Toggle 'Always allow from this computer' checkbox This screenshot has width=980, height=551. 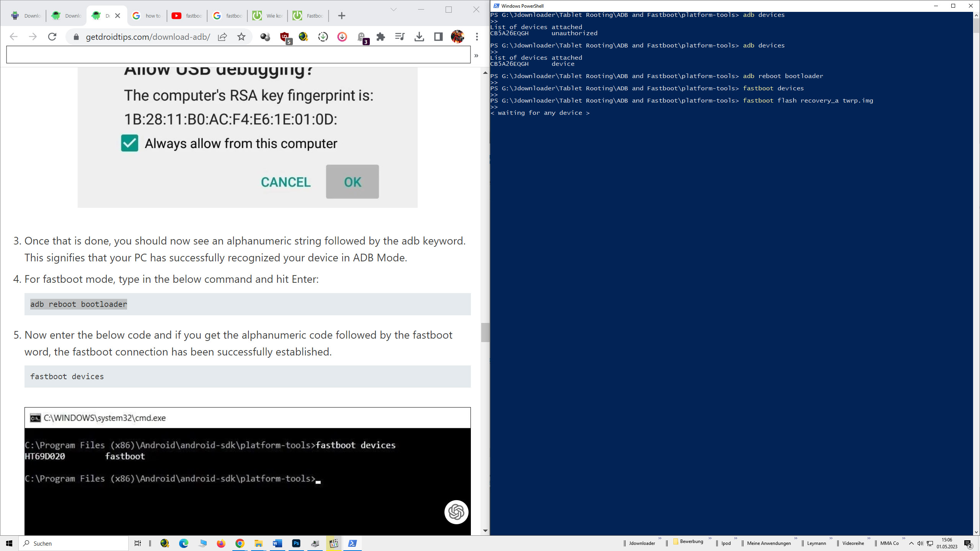[x=129, y=143]
